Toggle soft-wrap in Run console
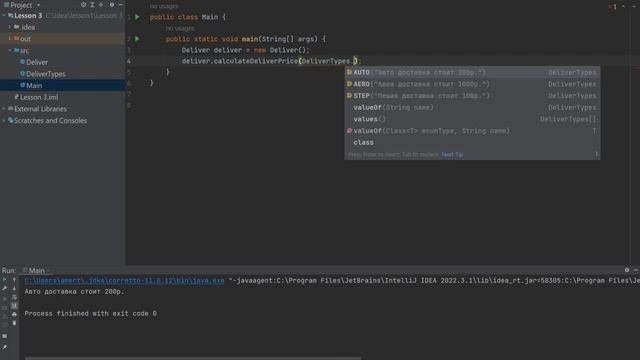The width and height of the screenshot is (640, 360). [x=14, y=297]
